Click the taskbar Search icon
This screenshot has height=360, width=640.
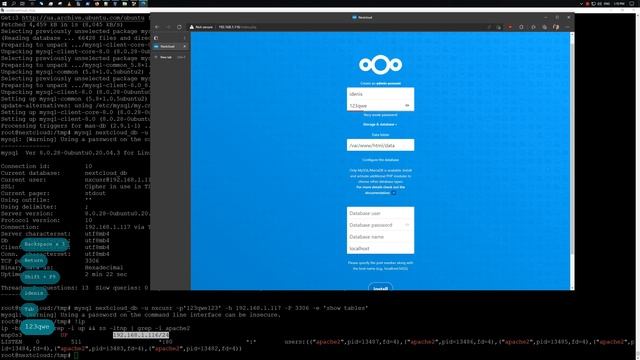click(13, 3)
